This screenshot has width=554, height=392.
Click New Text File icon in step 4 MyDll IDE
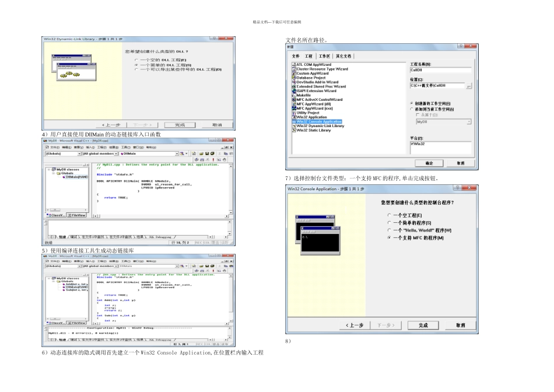tap(194, 153)
